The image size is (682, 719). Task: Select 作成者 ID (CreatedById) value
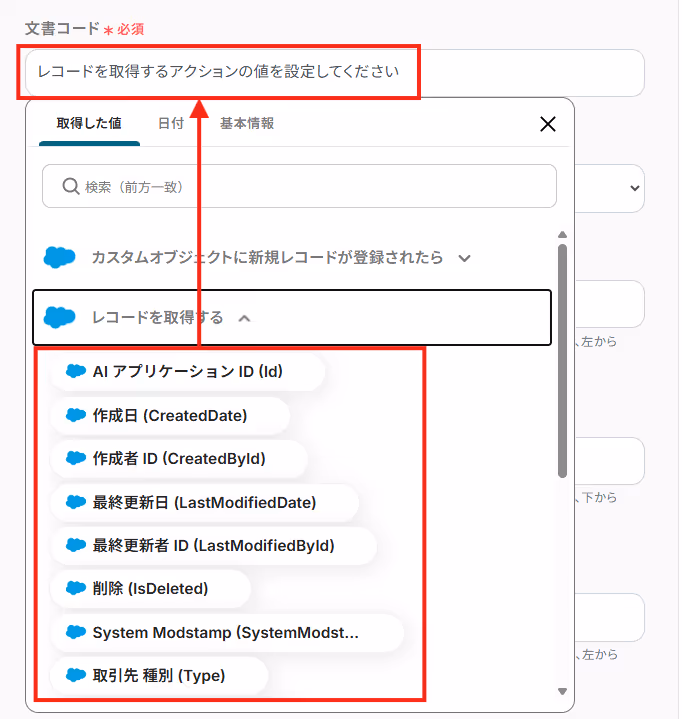pyautogui.click(x=178, y=459)
